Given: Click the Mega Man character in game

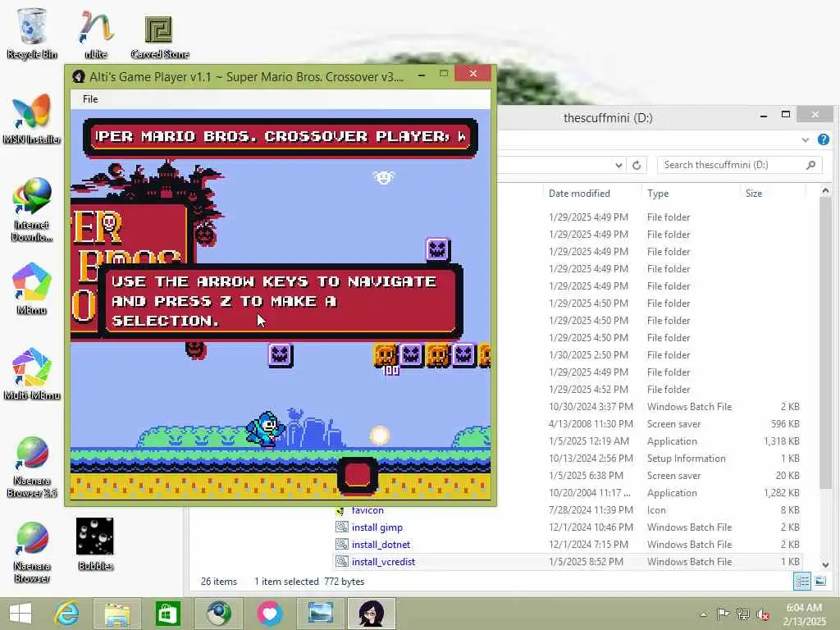Looking at the screenshot, I should (264, 428).
